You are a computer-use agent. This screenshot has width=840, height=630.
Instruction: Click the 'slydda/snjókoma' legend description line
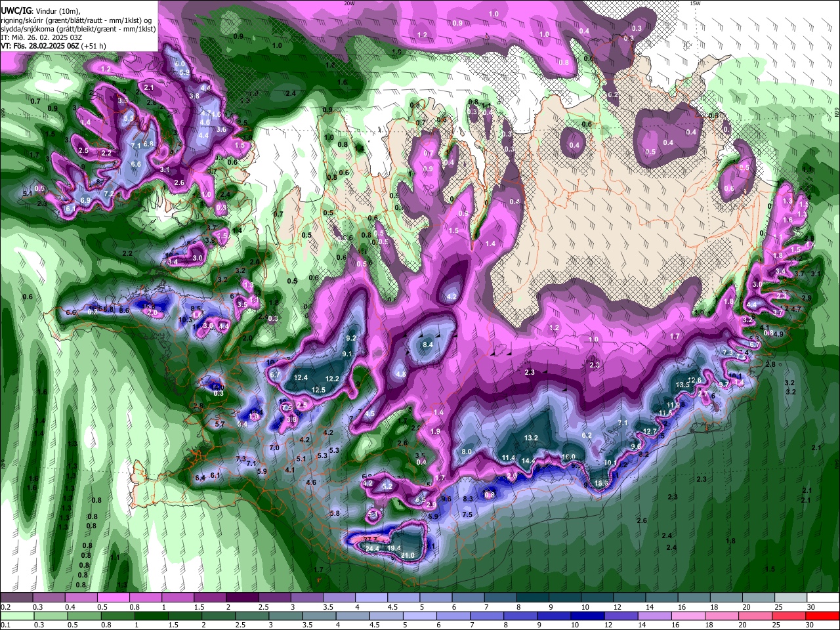[78, 29]
